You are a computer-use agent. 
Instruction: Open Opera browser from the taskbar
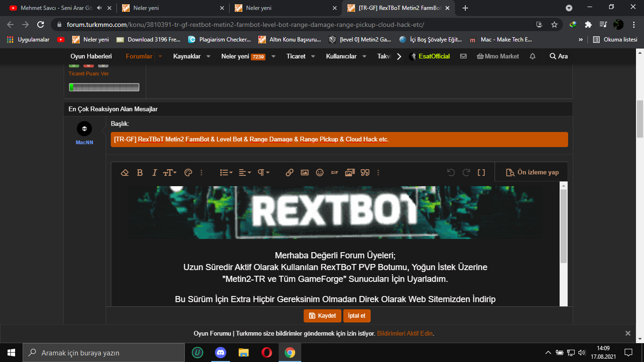[x=266, y=353]
